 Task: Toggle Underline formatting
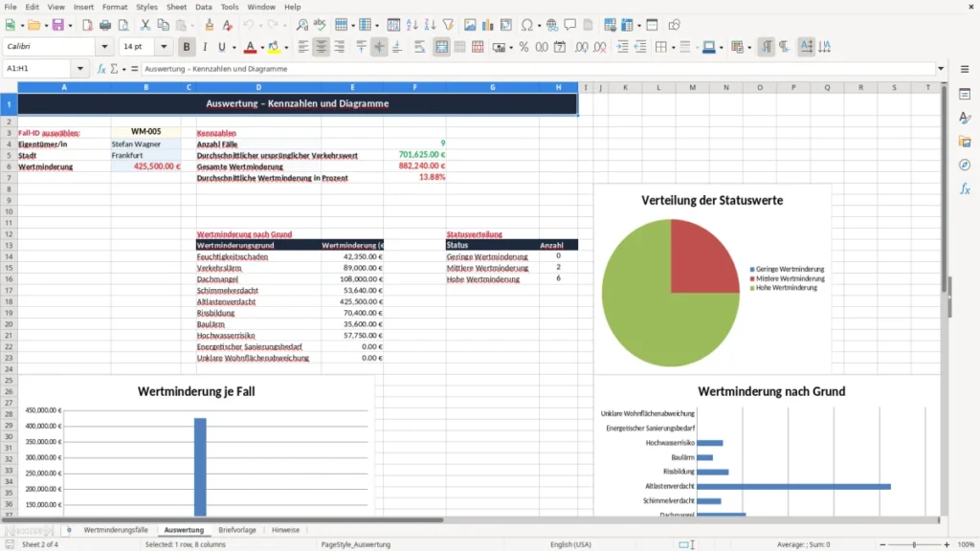click(x=221, y=47)
